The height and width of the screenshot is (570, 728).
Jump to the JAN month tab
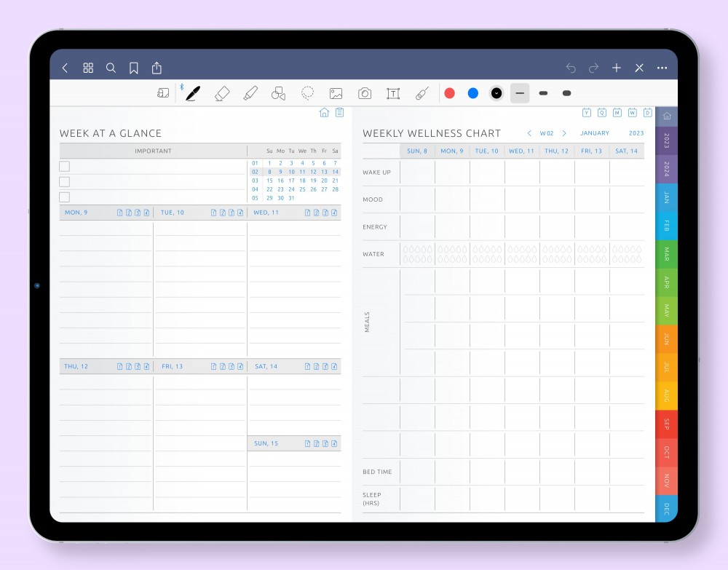coord(667,197)
